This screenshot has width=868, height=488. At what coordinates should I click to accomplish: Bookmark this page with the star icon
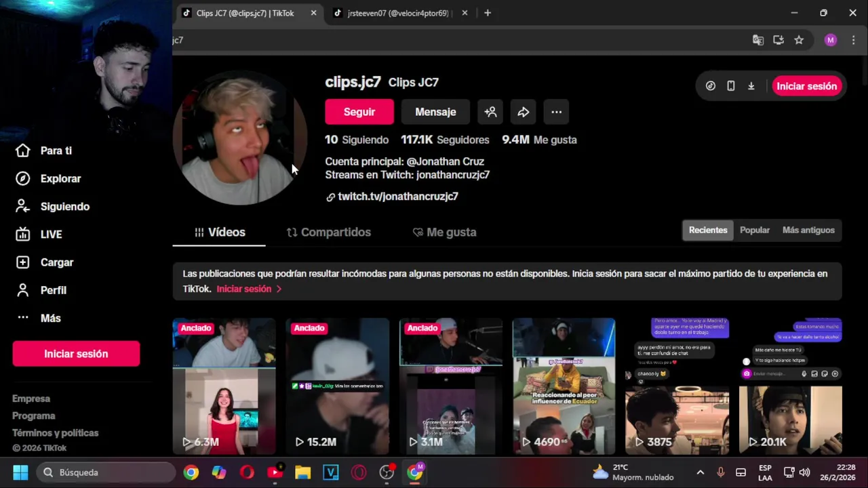799,40
